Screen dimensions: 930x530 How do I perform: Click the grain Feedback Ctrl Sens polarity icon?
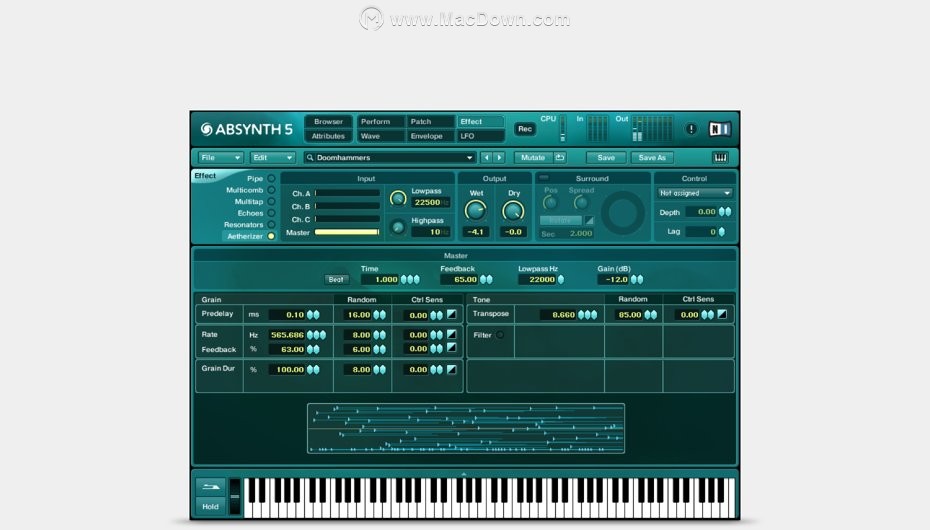click(x=451, y=348)
